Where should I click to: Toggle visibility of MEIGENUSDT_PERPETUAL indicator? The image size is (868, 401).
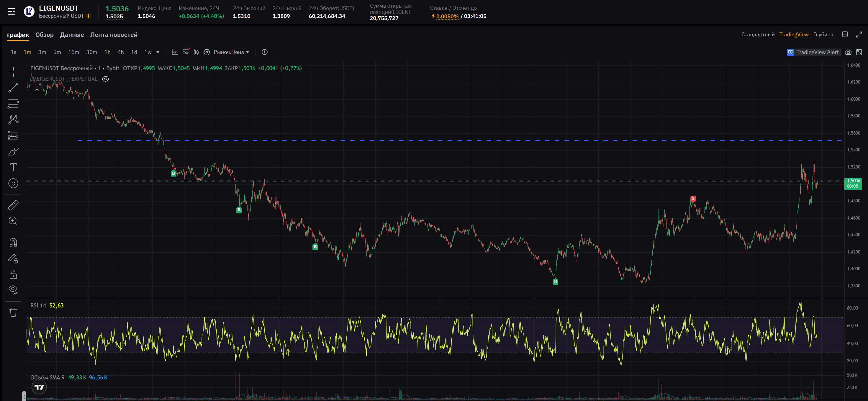click(x=105, y=79)
